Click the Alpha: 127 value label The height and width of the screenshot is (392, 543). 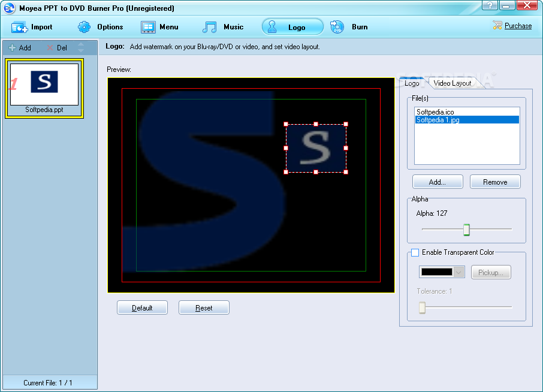(x=432, y=213)
